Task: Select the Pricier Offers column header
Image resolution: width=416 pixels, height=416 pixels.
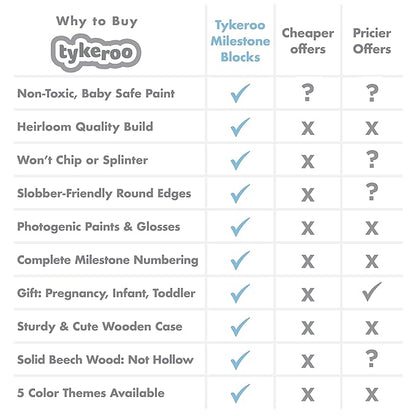Action: [x=372, y=41]
